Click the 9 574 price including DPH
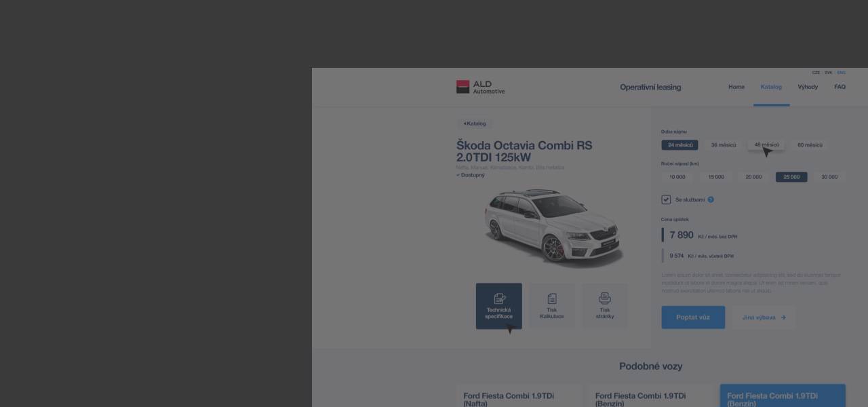 click(677, 256)
